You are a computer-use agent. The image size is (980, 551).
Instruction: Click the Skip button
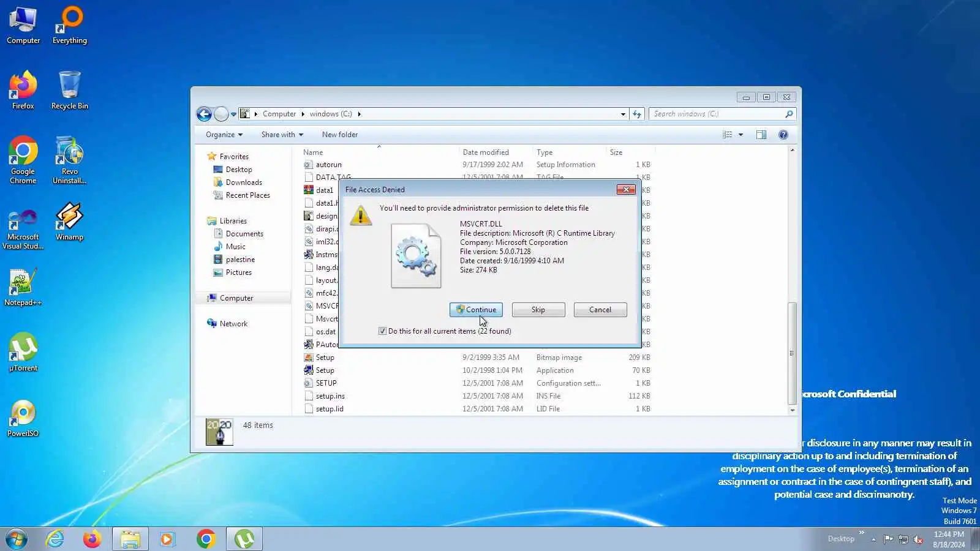(x=538, y=310)
